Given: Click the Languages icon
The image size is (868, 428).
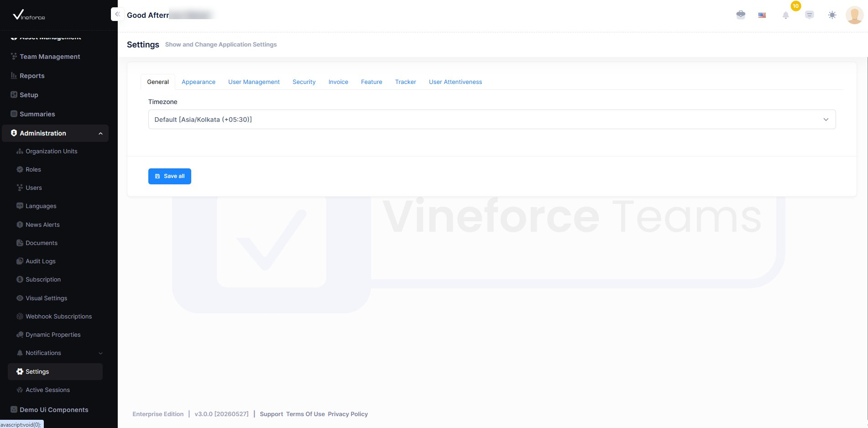Looking at the screenshot, I should pos(20,206).
